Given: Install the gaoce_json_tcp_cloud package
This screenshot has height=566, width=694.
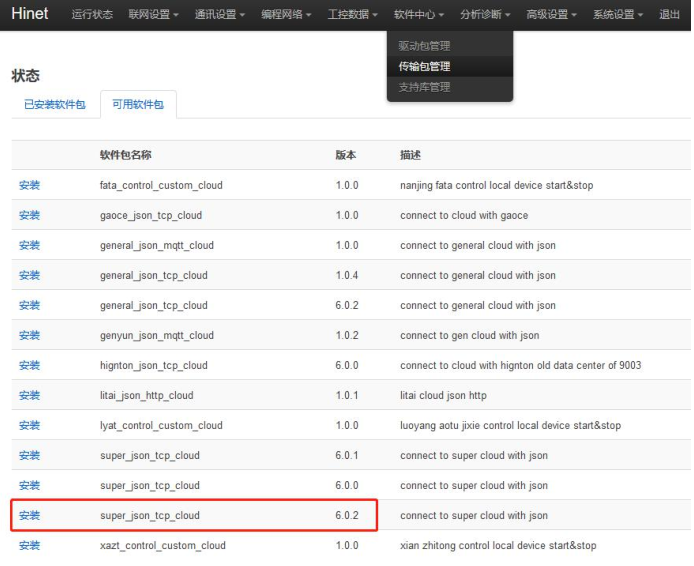Looking at the screenshot, I should [29, 215].
